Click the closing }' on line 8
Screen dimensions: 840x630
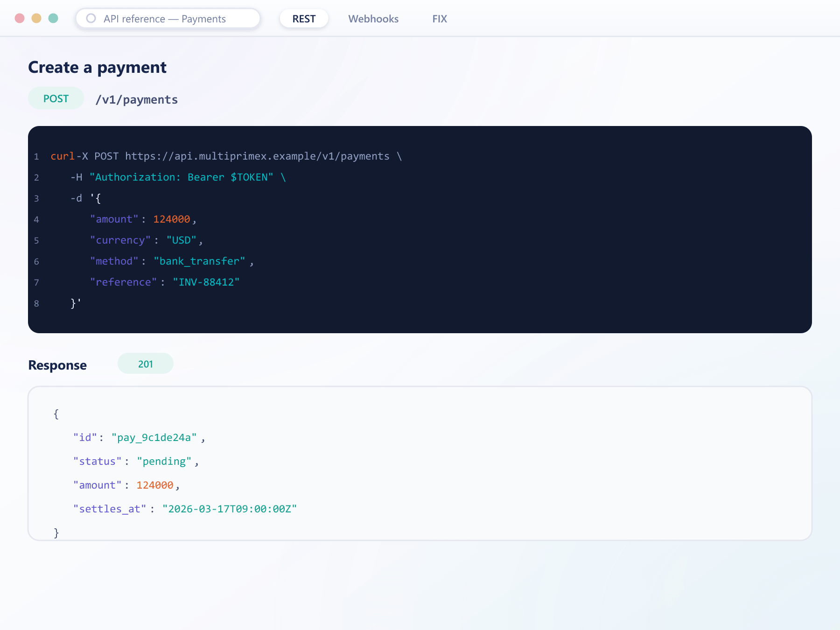click(76, 303)
